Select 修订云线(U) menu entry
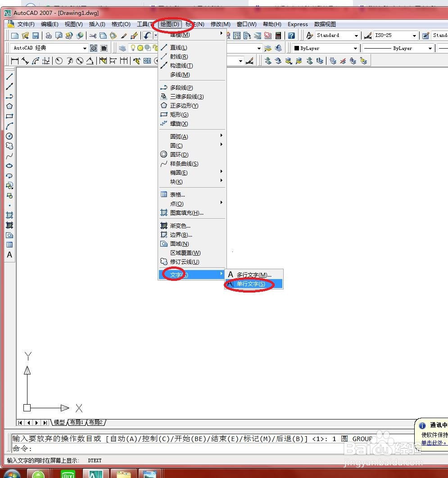Image resolution: width=448 pixels, height=478 pixels. (x=192, y=262)
